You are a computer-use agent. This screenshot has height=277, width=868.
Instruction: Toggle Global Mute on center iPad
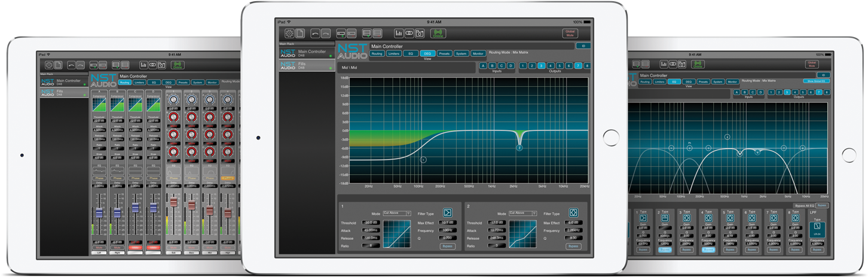click(x=570, y=34)
